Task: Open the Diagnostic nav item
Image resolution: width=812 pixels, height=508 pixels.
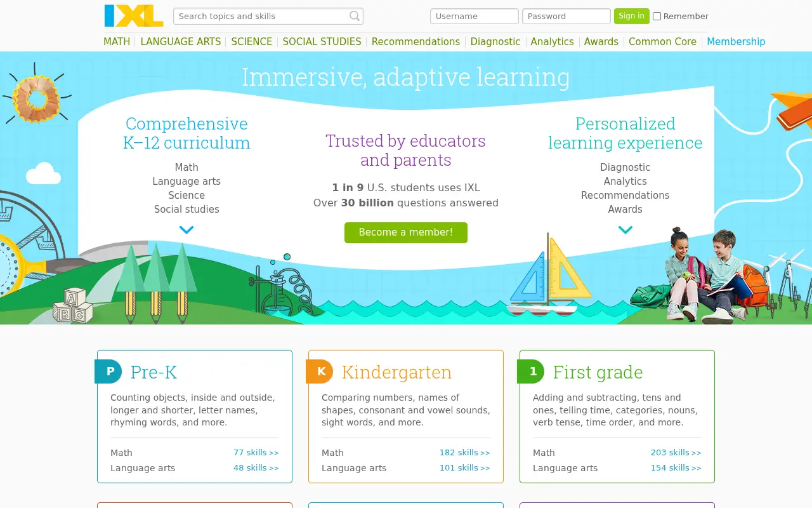Action: pos(495,41)
